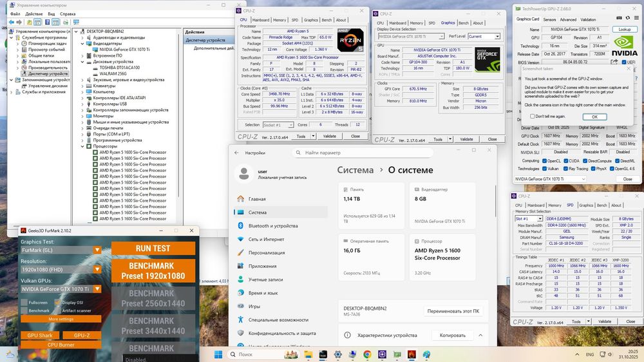Collapse the Видеоадаптеры node in device tree

click(x=82, y=44)
